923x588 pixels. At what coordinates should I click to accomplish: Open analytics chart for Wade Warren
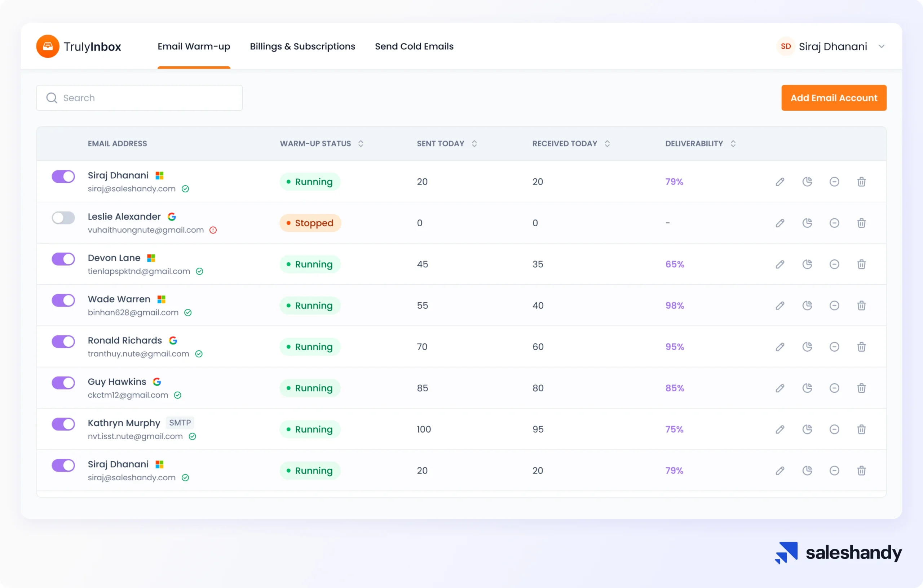click(807, 305)
